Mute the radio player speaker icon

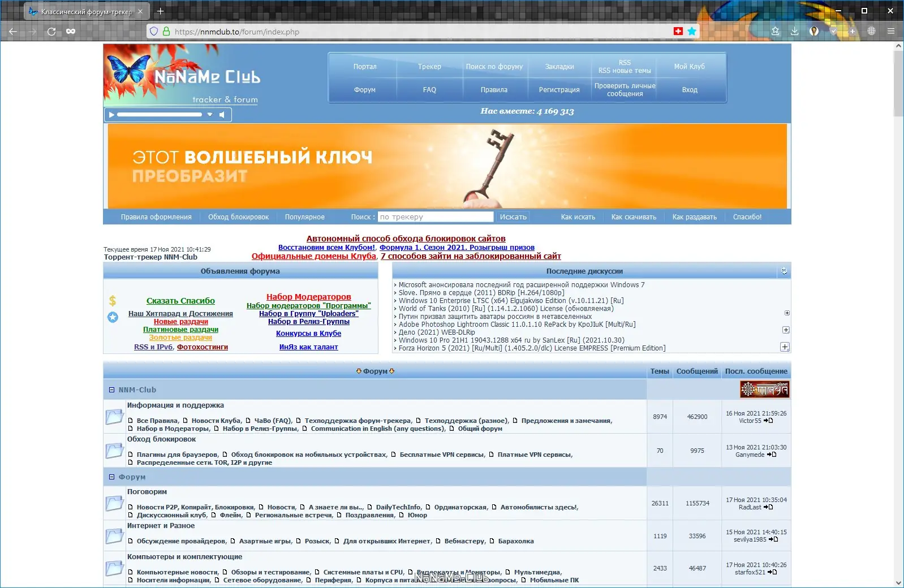[222, 115]
